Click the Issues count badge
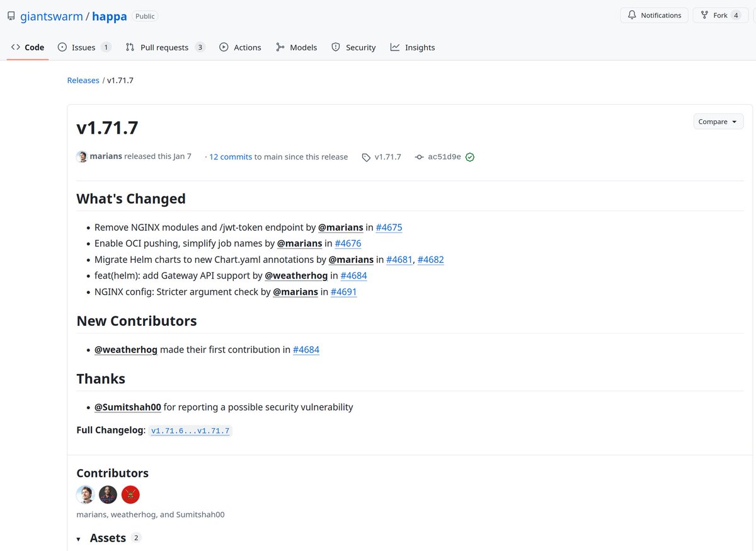 pyautogui.click(x=106, y=47)
